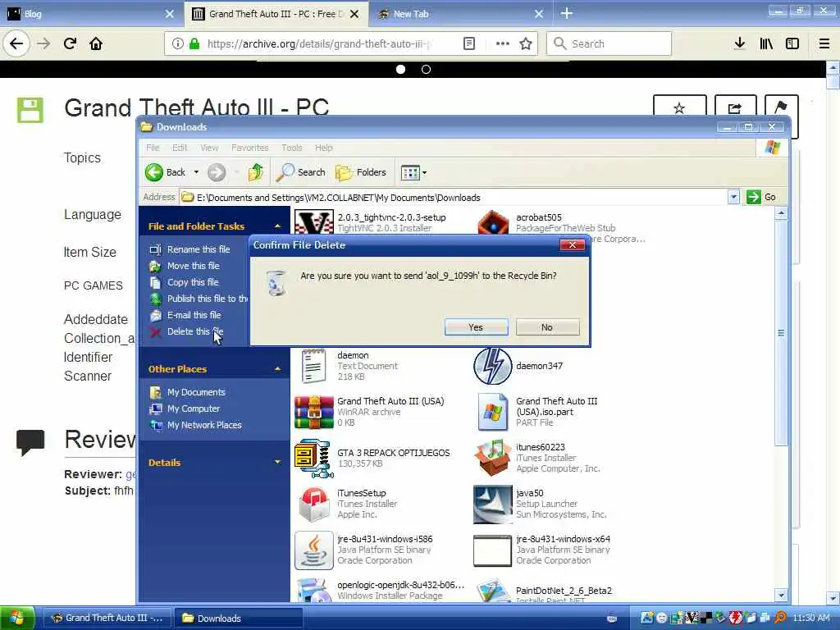Screen dimensions: 840x630
Task: Open the Tools menu
Action: click(291, 148)
